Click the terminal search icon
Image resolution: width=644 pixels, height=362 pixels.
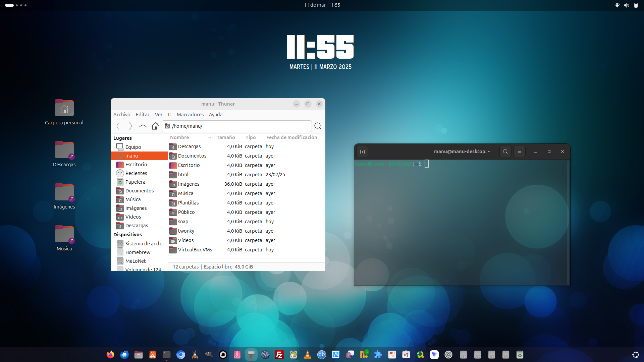coord(505,152)
